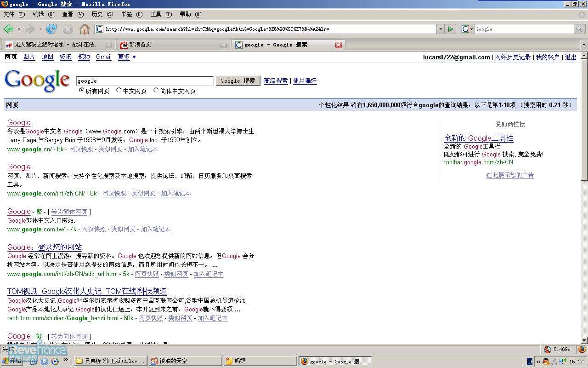The height and width of the screenshot is (368, 588).
Task: Open the 工具 menu
Action: (161, 14)
